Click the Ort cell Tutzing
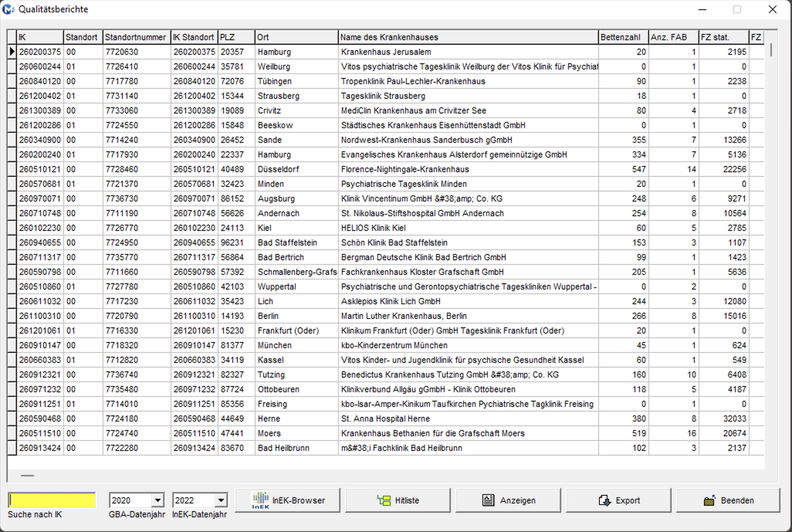The width and height of the screenshot is (792, 532). (297, 374)
